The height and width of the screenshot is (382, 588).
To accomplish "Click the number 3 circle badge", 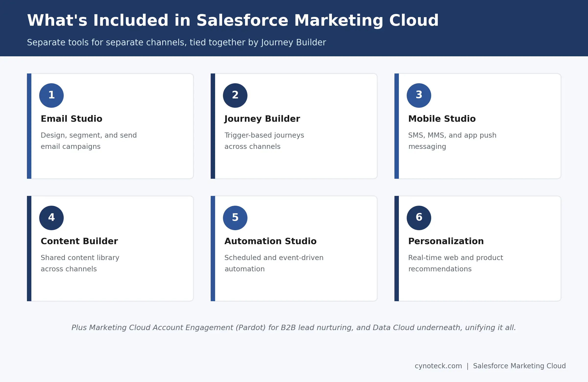I will (x=419, y=95).
